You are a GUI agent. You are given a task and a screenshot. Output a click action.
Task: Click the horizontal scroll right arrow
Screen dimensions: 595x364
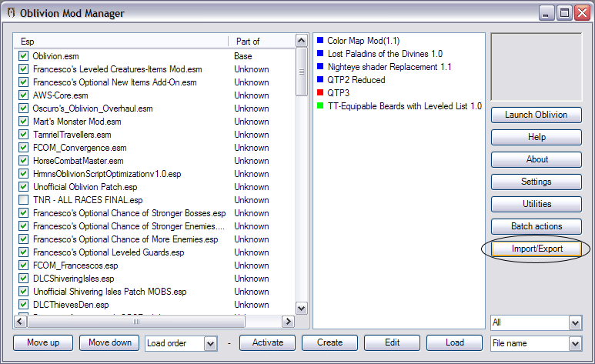click(288, 322)
